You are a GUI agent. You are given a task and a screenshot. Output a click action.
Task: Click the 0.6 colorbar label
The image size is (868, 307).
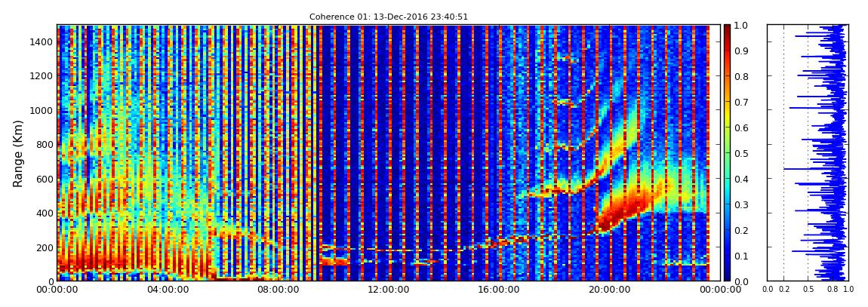click(x=743, y=127)
